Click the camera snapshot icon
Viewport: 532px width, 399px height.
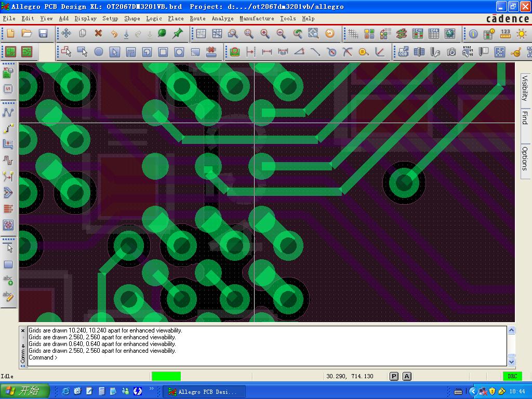click(x=451, y=51)
